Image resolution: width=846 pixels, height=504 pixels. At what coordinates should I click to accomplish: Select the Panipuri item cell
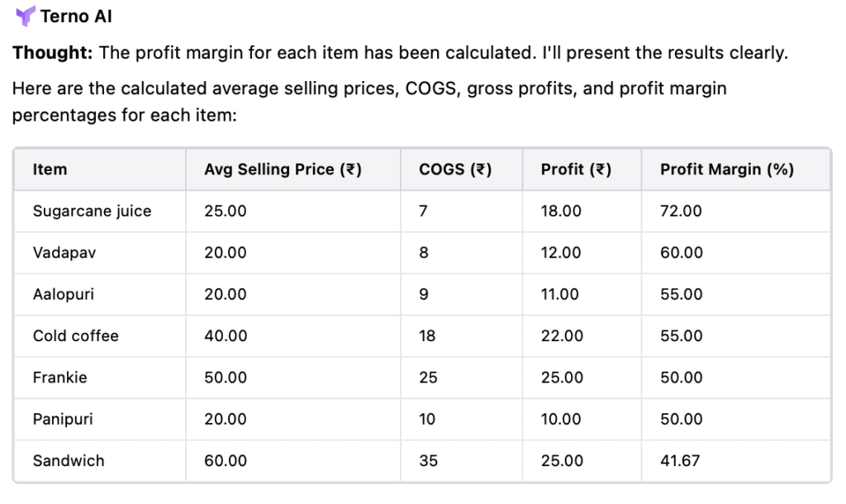[63, 419]
